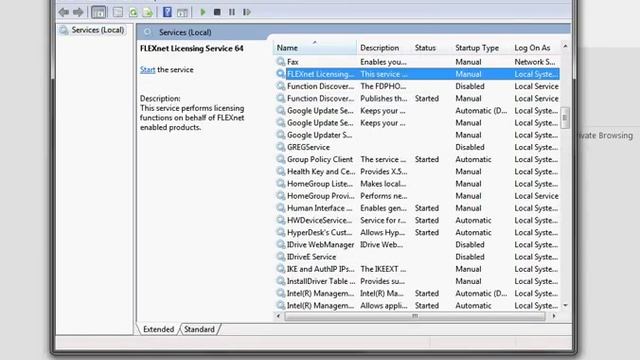Toggle the Show/Hide Action Pane icon
Screen dimensions: 640x360
pos(182,12)
